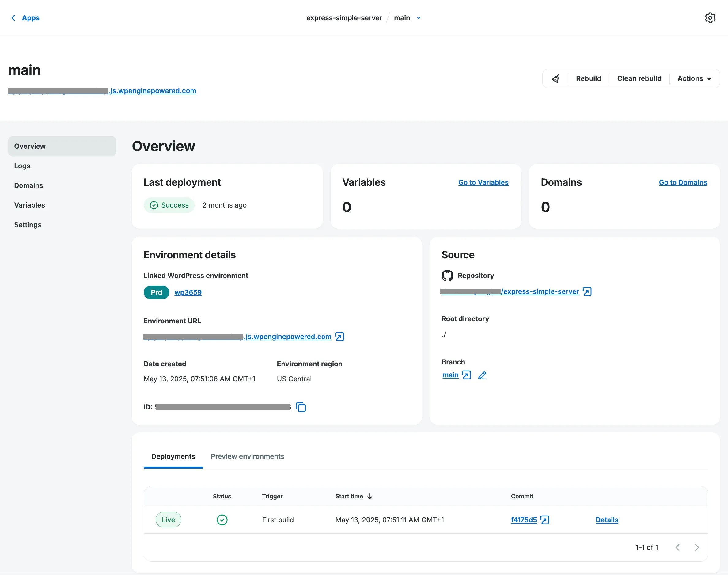Click the main branch link

tap(450, 375)
